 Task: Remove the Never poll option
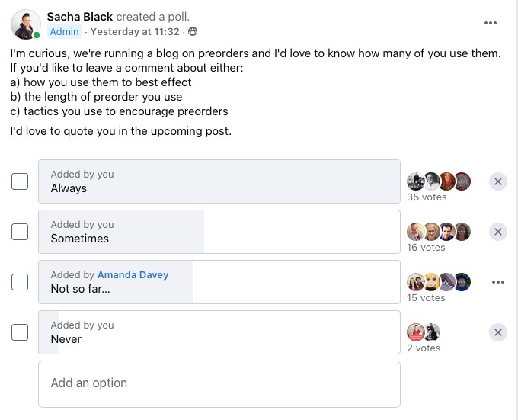click(x=497, y=332)
